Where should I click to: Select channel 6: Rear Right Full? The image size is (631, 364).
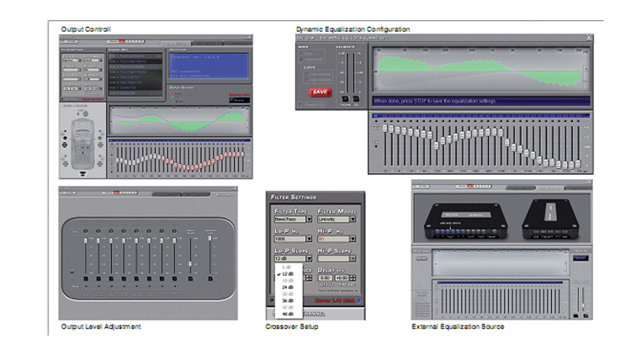(135, 82)
